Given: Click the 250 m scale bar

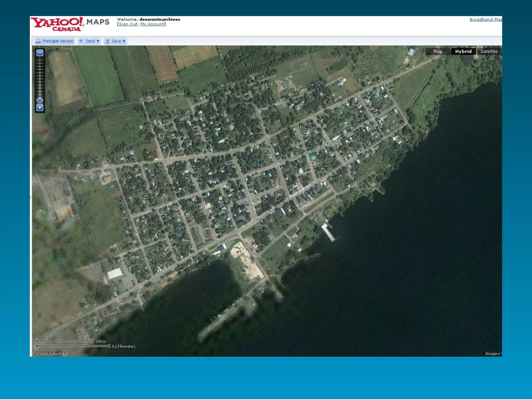Looking at the screenshot, I should click(65, 341).
